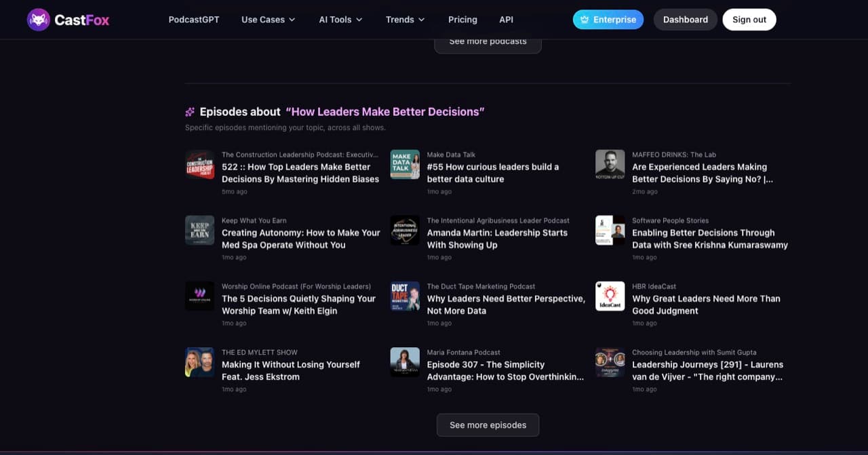Screen dimensions: 868x455
Task: Click See more podcasts button
Action: 488,42
